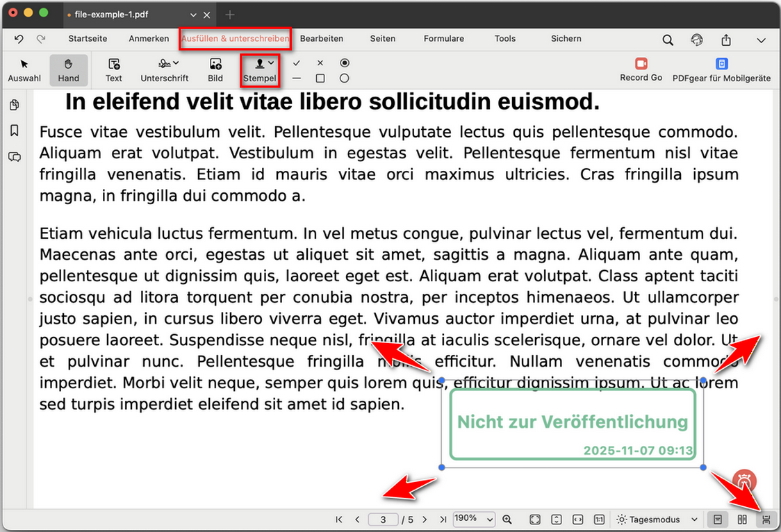Enable the filled circle annotation tool
This screenshot has height=532, width=781.
[x=345, y=63]
